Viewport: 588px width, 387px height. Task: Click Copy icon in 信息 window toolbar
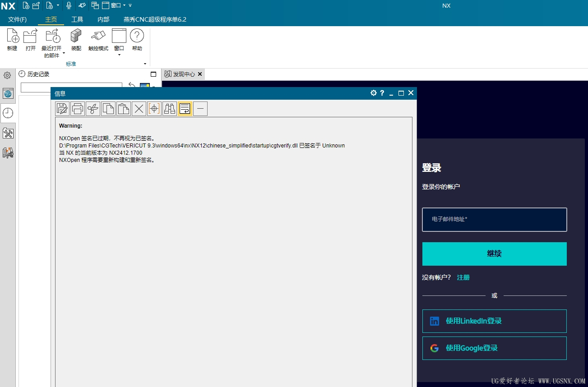coord(108,109)
